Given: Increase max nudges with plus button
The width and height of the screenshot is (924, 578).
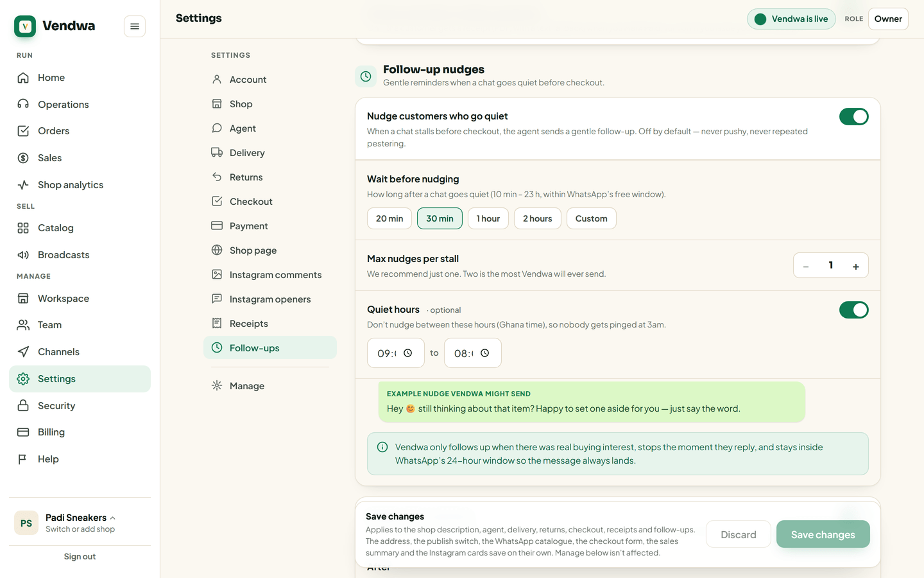Looking at the screenshot, I should (856, 266).
